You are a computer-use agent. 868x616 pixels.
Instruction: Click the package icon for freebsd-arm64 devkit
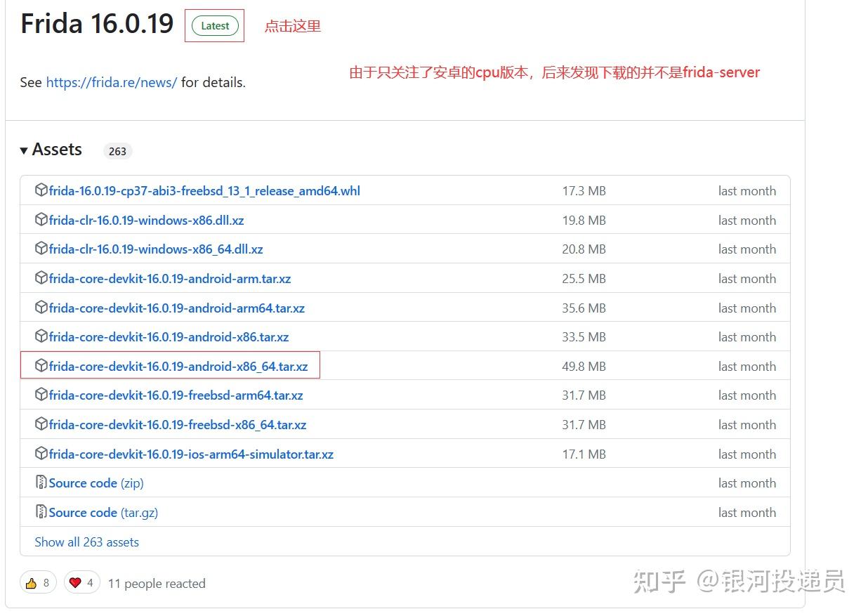coord(42,395)
